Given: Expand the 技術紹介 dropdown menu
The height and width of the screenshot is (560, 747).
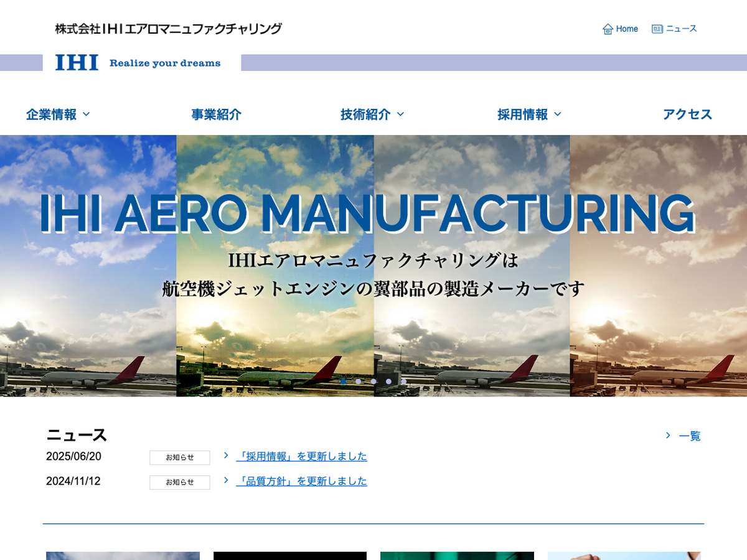Looking at the screenshot, I should click(x=372, y=114).
